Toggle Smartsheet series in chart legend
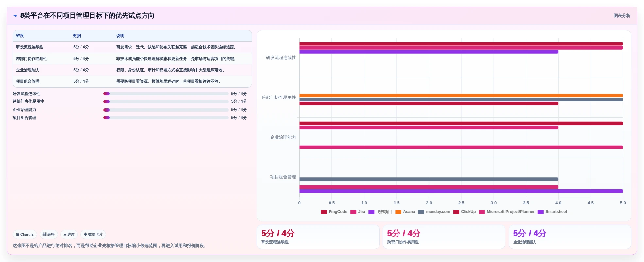Screen dimensions: 644x262 [552, 212]
